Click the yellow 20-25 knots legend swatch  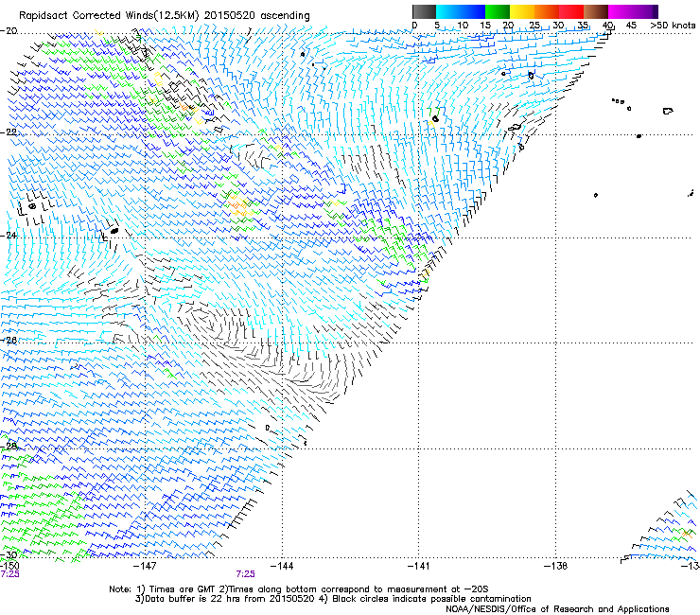click(522, 11)
